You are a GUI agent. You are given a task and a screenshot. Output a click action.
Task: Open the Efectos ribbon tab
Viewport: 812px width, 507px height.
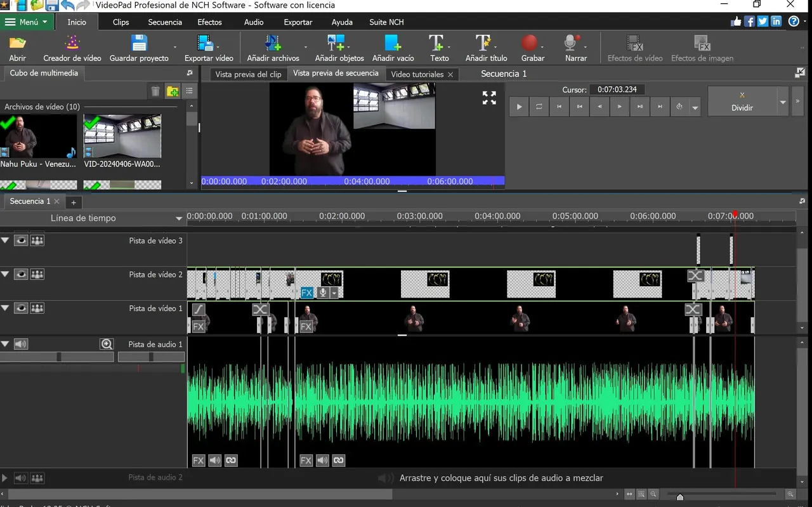click(x=209, y=22)
